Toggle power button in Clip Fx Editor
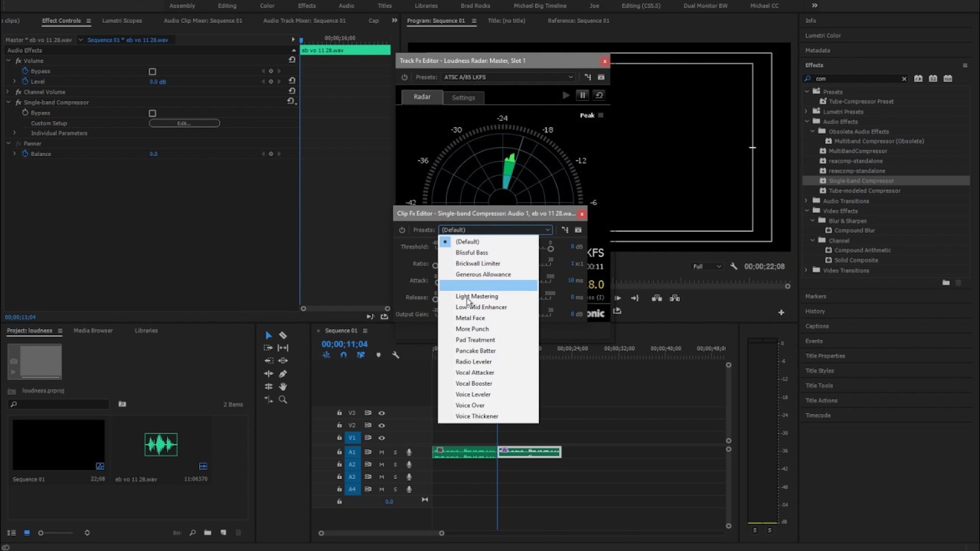980x551 pixels. click(402, 230)
